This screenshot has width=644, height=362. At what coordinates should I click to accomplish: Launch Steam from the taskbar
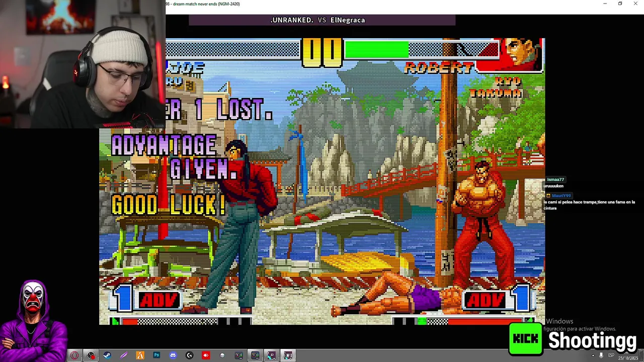click(107, 355)
